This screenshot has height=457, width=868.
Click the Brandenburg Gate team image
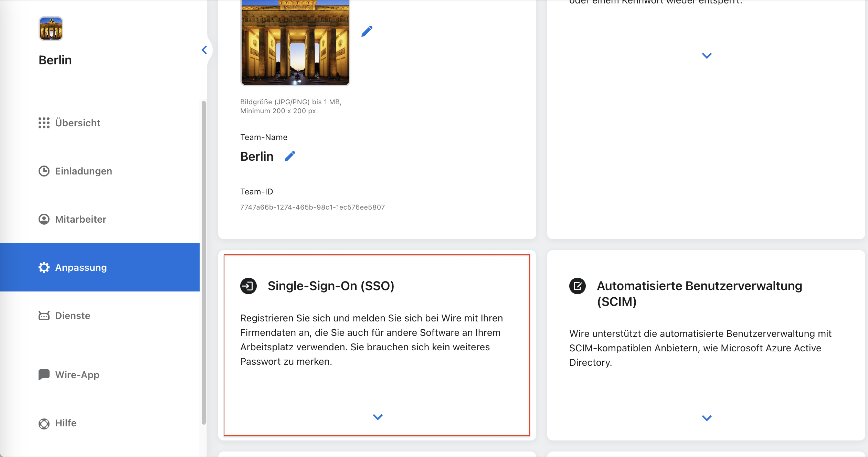click(x=295, y=42)
